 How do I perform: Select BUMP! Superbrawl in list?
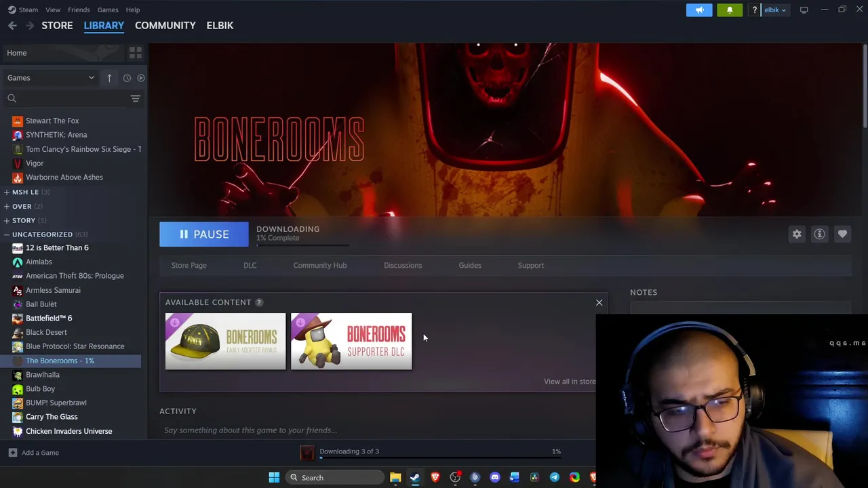coord(56,403)
